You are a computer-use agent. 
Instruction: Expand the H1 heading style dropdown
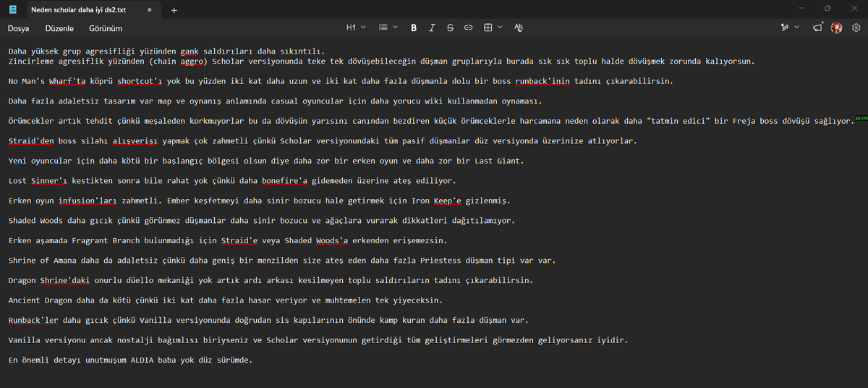(356, 28)
